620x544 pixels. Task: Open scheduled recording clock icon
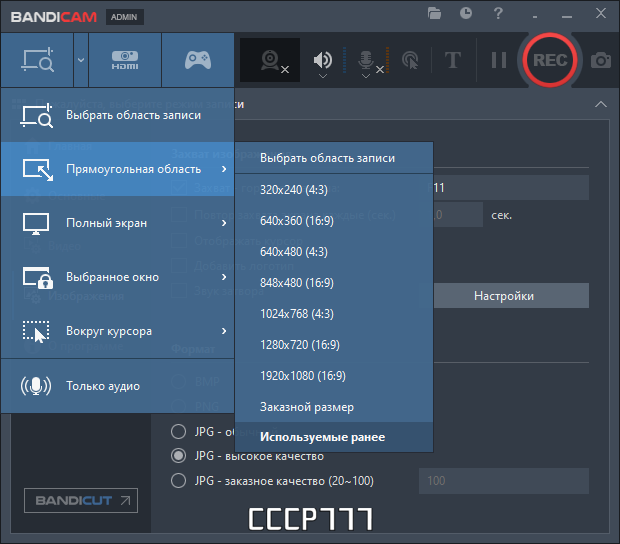466,13
